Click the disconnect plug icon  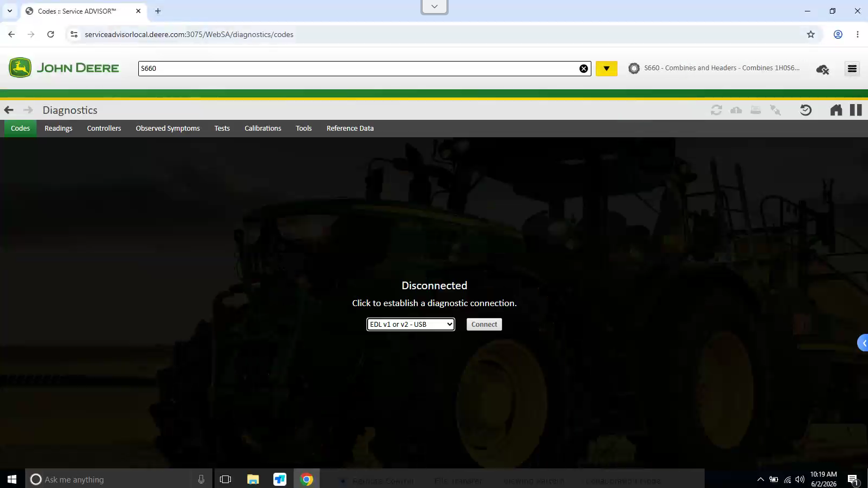775,110
